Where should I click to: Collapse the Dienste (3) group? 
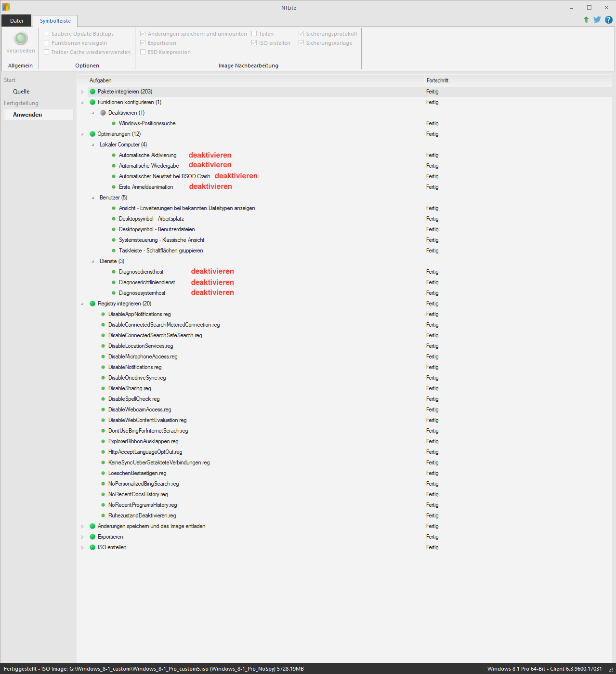(x=93, y=261)
